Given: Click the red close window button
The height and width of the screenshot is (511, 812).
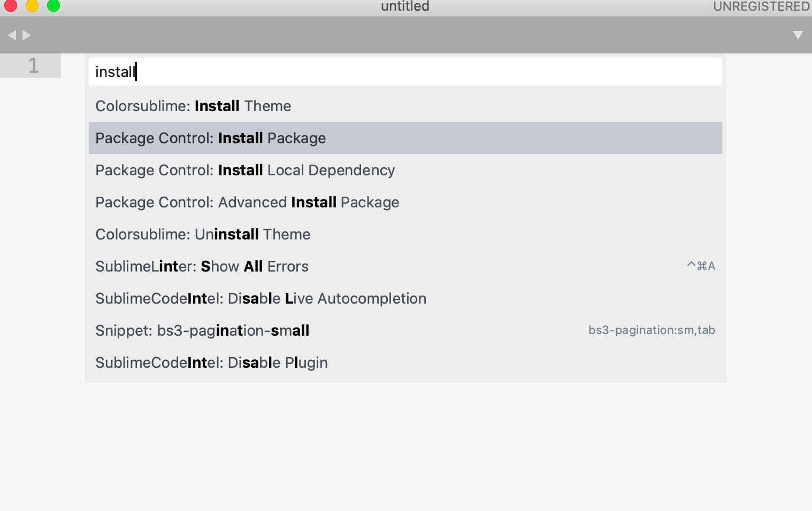Looking at the screenshot, I should [x=11, y=5].
